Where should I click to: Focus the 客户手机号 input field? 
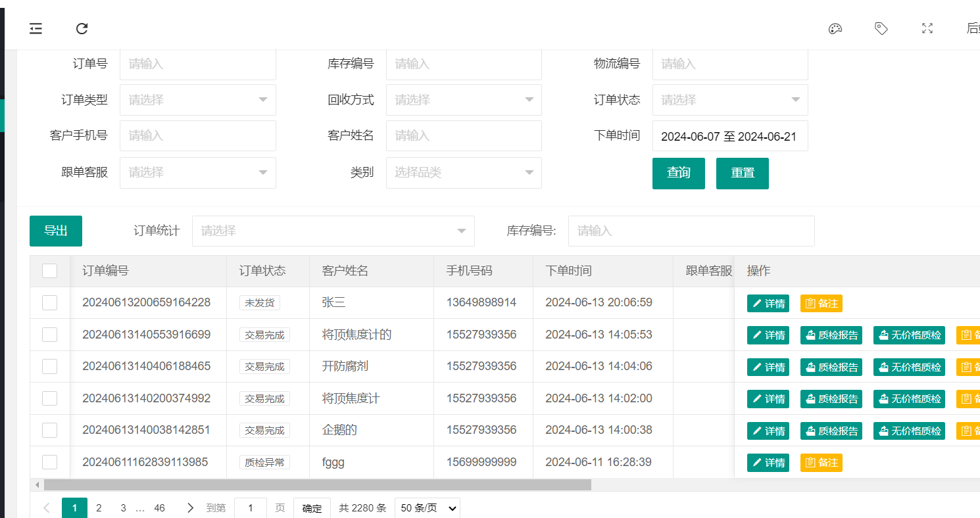pyautogui.click(x=198, y=136)
